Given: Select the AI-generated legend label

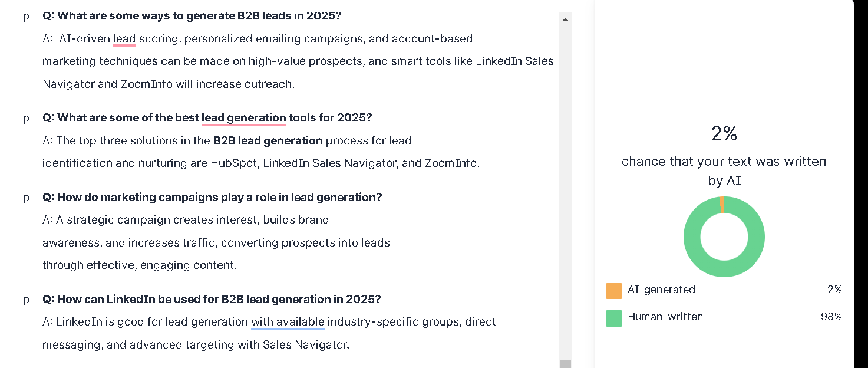Looking at the screenshot, I should coord(661,290).
